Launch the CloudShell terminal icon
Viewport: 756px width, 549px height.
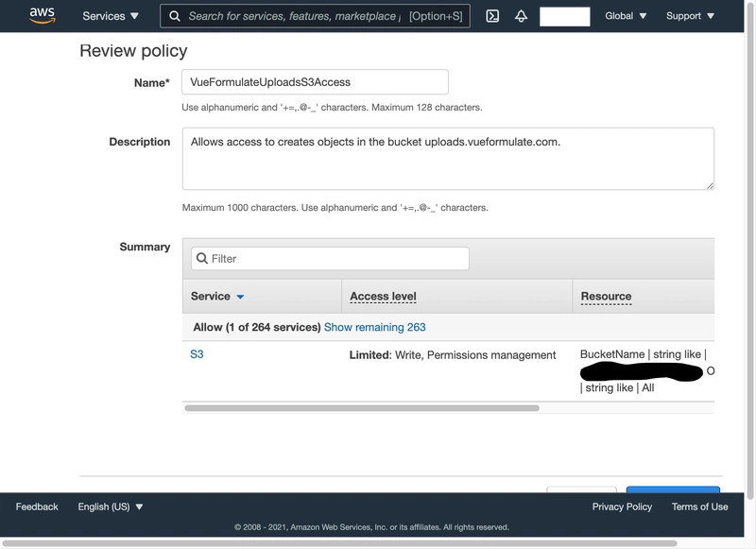492,16
